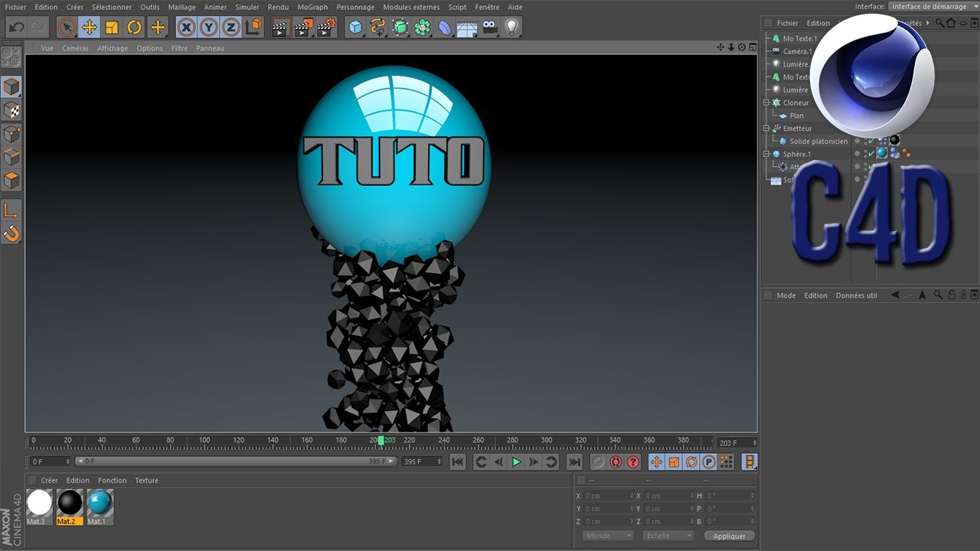The image size is (980, 551).
Task: Select Polygons mode in left palette
Action: point(11,181)
